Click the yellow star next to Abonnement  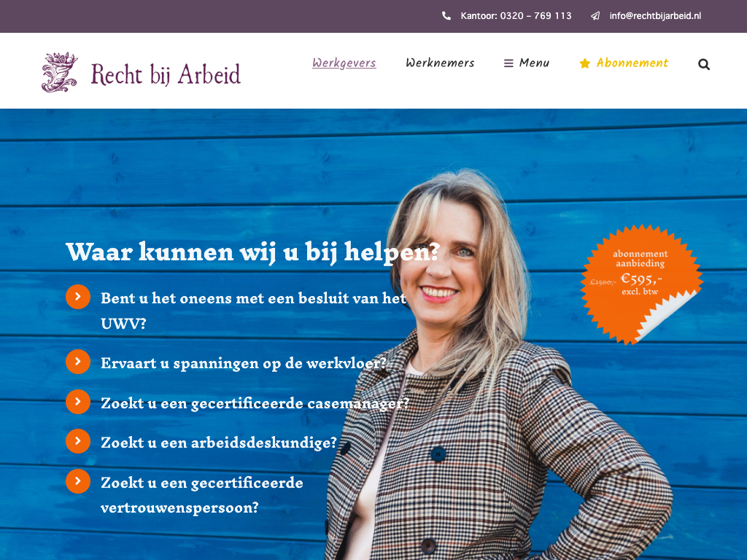tap(585, 63)
